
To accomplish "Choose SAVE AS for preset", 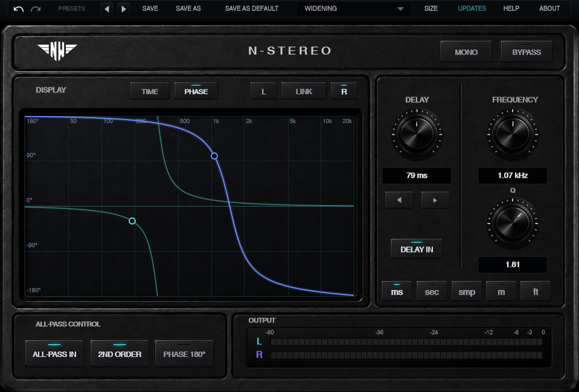I will (x=188, y=8).
